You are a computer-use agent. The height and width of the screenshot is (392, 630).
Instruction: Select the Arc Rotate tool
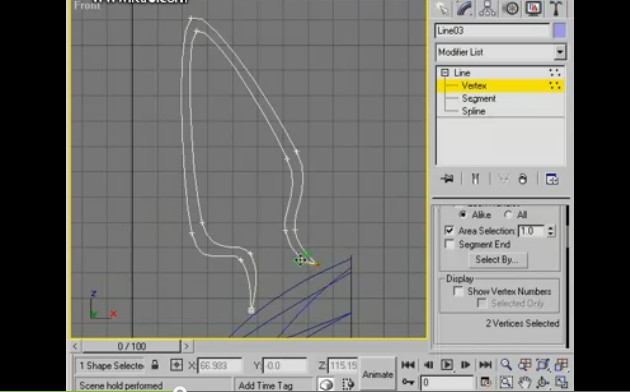(543, 382)
